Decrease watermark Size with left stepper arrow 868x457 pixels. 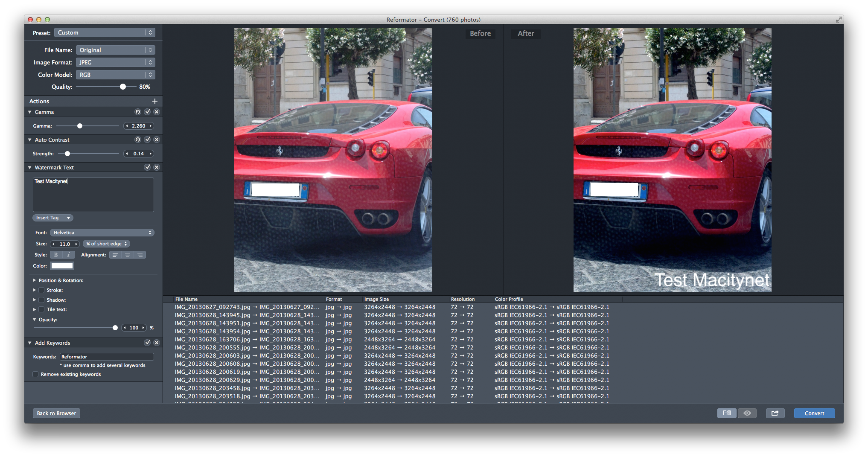[x=53, y=244]
